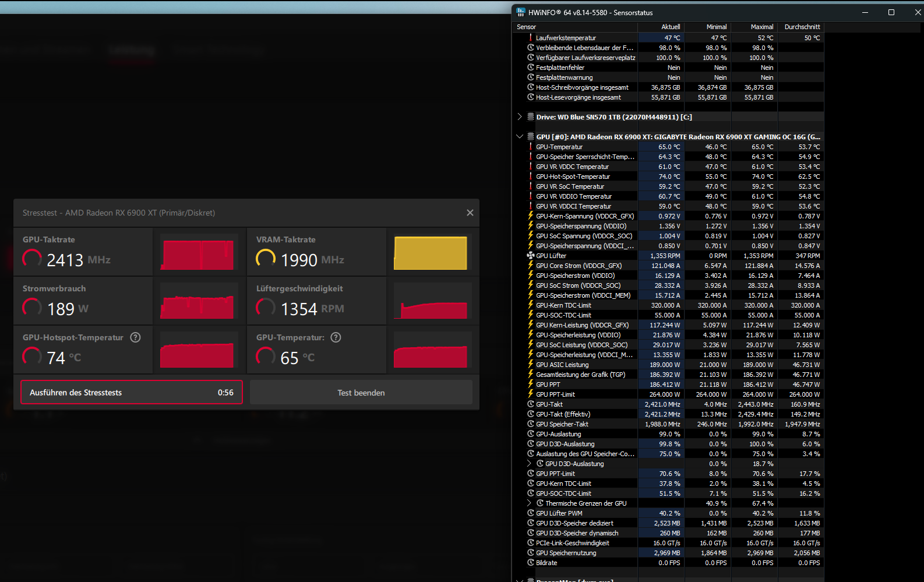Click clock icon of GPU Speicher-Takt row
This screenshot has height=582, width=924.
point(531,424)
